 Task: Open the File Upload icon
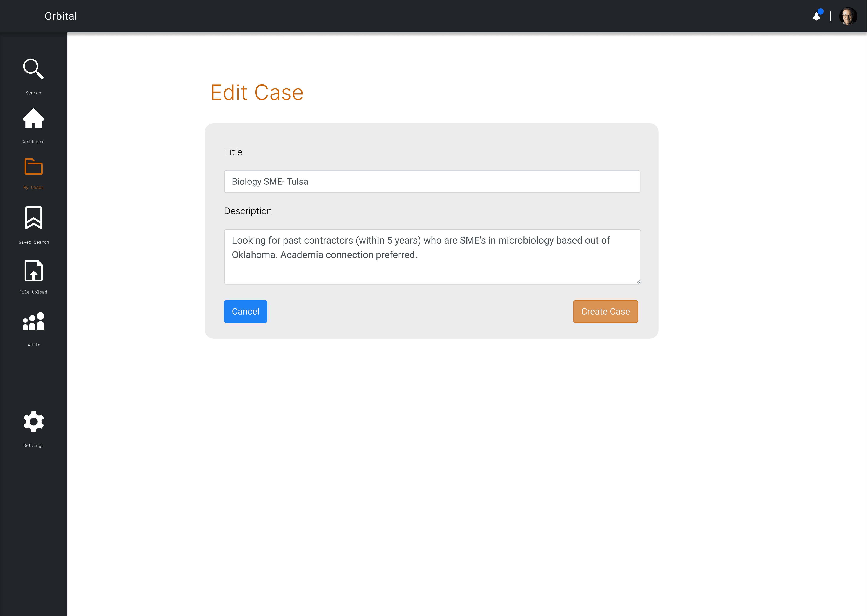(x=33, y=271)
